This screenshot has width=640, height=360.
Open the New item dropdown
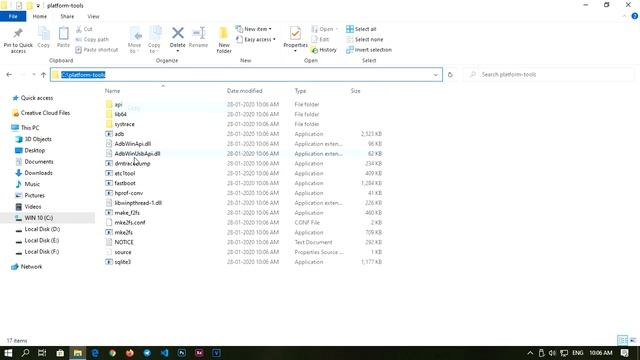254,29
